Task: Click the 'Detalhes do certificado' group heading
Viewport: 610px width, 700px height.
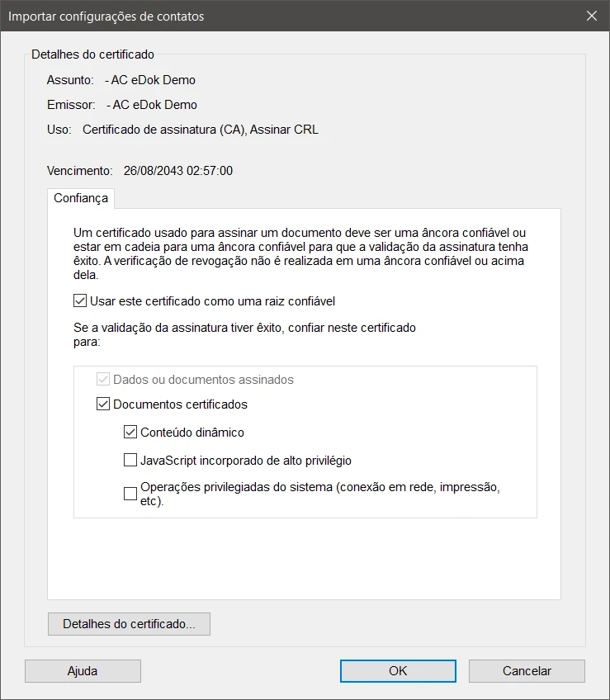Action: click(x=92, y=54)
